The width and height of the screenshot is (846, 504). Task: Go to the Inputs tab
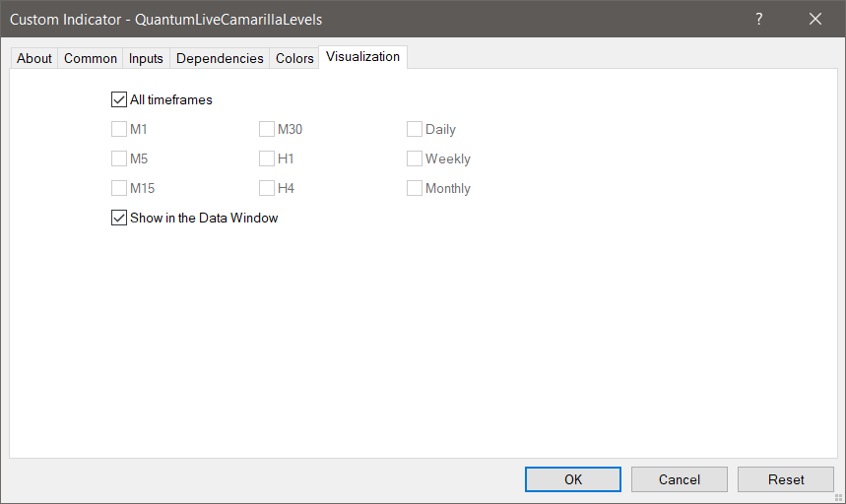(x=146, y=58)
